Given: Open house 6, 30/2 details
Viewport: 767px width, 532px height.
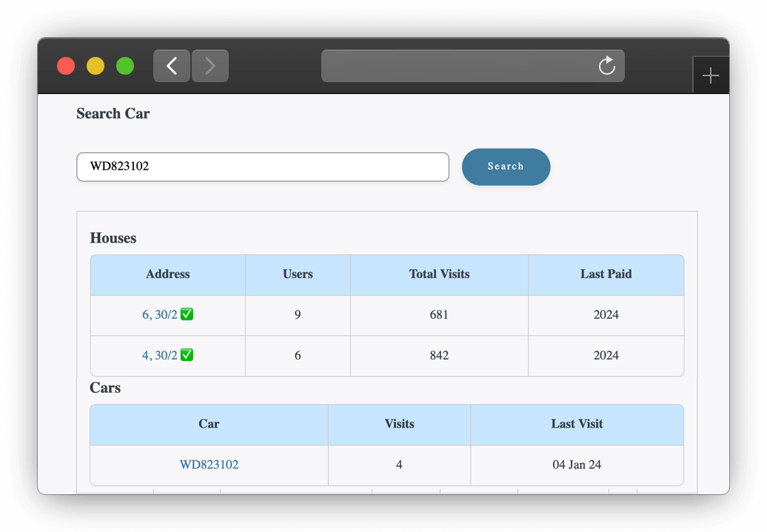Looking at the screenshot, I should (x=160, y=314).
